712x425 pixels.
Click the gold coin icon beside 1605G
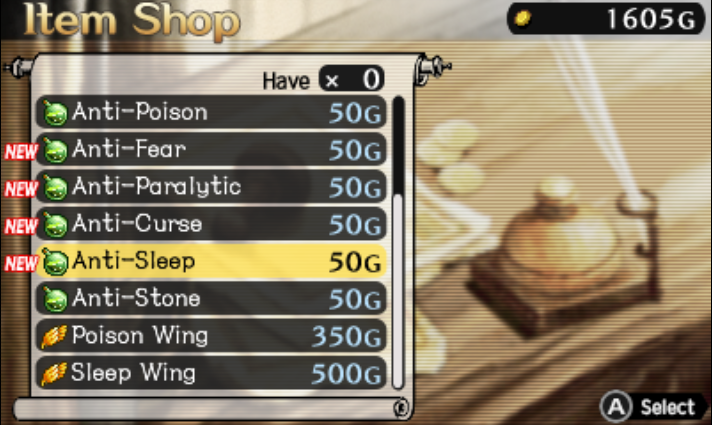(523, 19)
